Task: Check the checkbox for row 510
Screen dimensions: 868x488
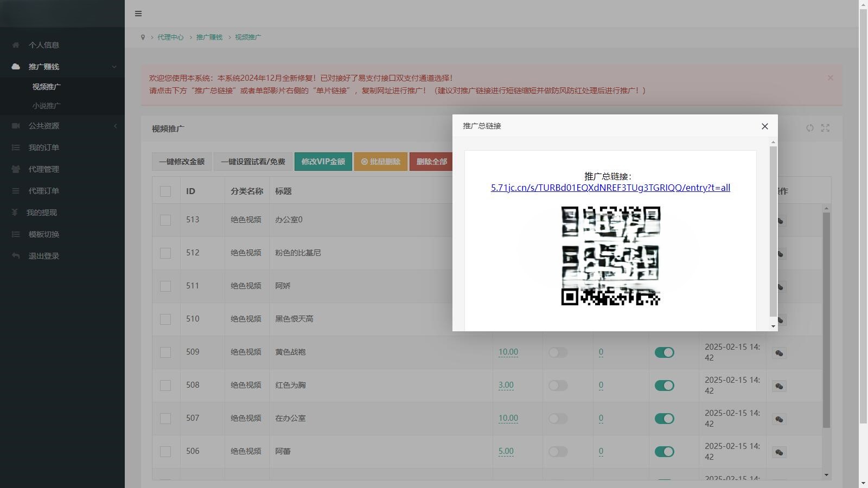Action: 165,319
